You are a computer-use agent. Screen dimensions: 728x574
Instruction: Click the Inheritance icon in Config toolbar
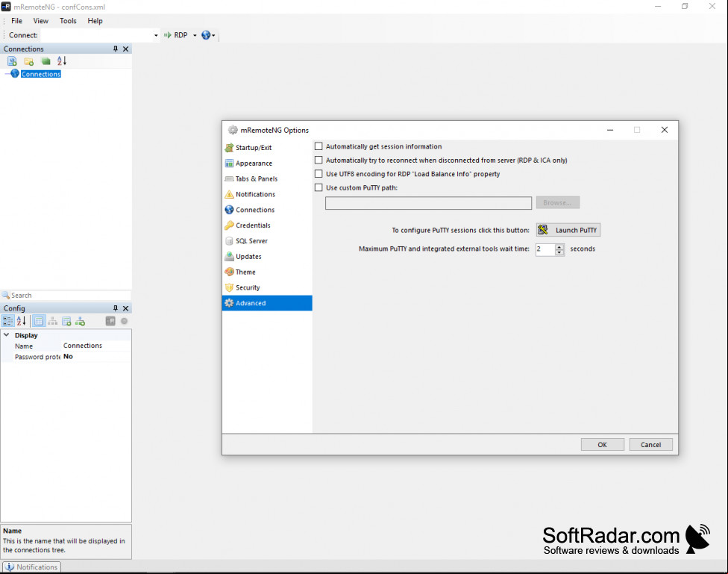point(52,321)
